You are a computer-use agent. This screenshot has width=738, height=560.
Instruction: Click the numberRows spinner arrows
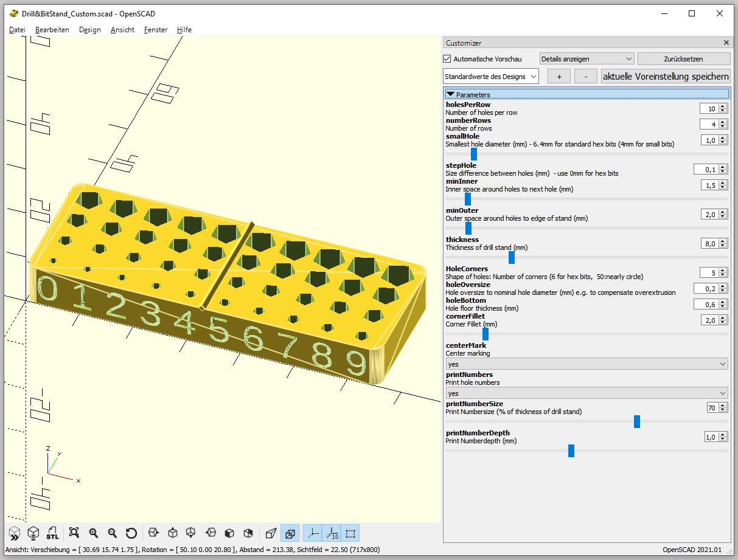pos(723,124)
